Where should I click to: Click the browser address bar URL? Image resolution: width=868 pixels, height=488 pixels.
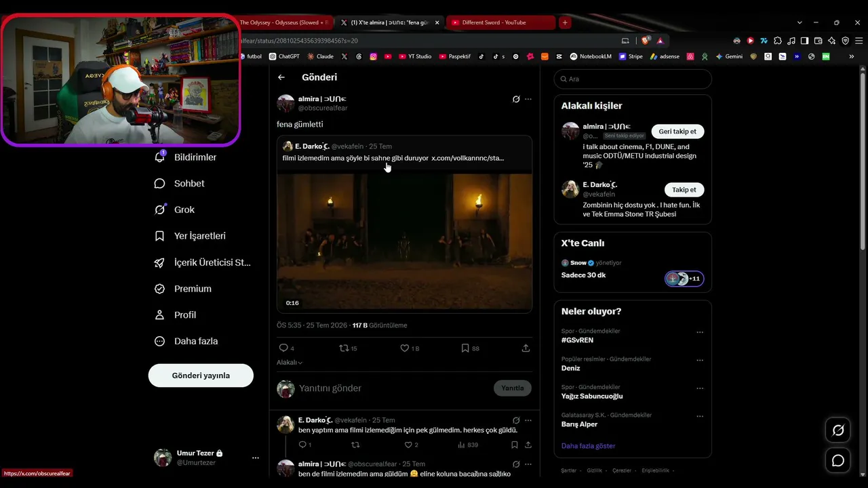tap(300, 41)
